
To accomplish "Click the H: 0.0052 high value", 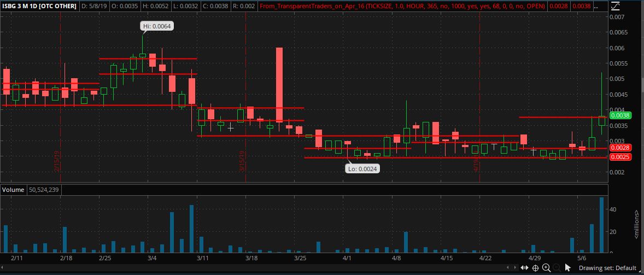I will click(x=155, y=6).
